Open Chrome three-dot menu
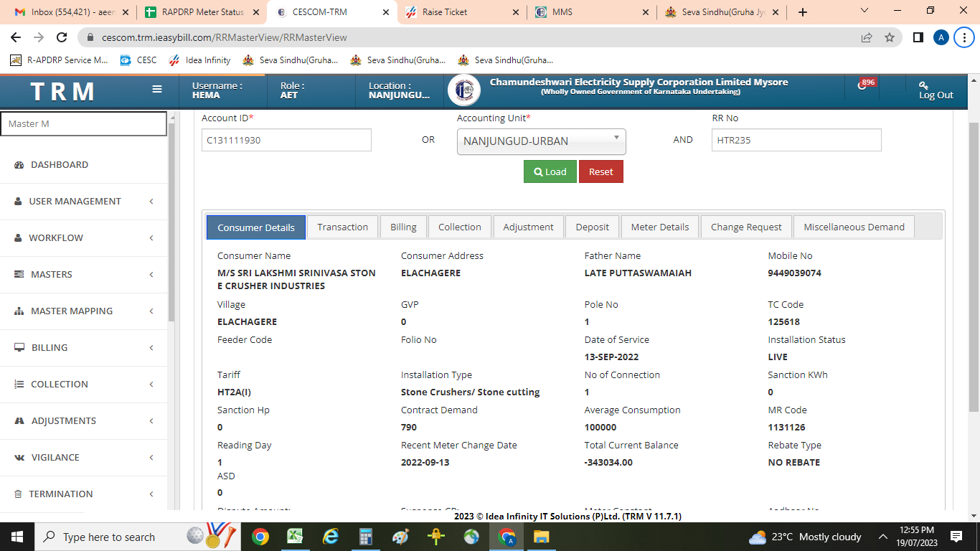 [963, 37]
